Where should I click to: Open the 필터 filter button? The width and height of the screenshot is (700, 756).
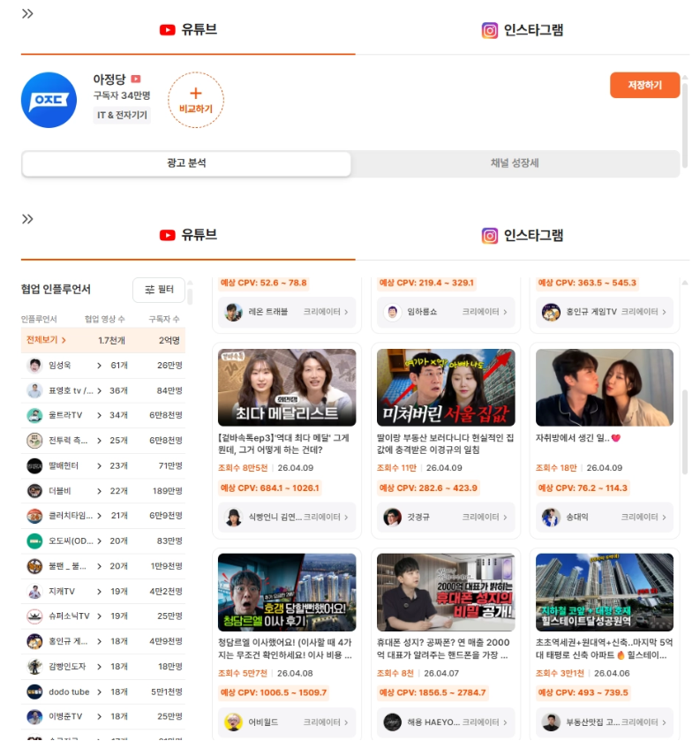(159, 290)
